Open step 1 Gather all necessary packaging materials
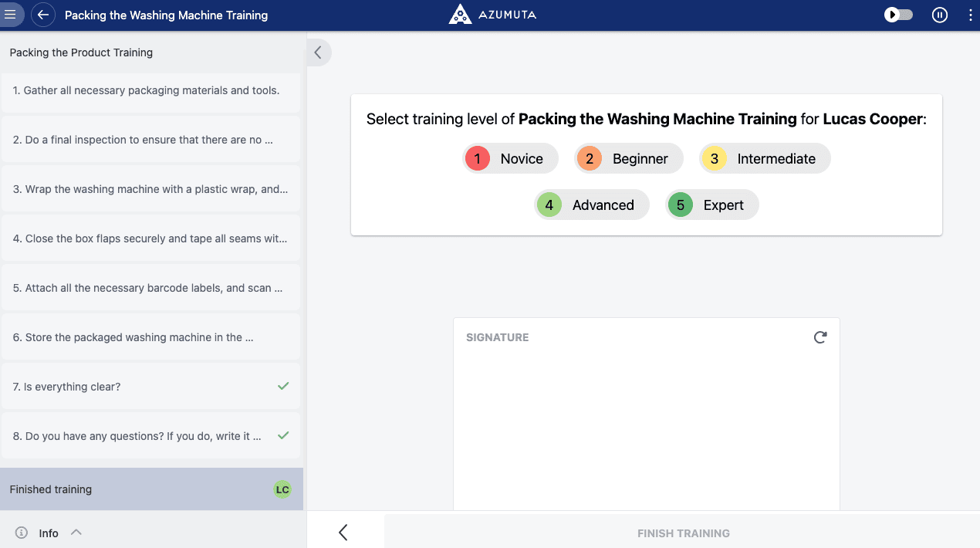The height and width of the screenshot is (548, 980). coord(150,90)
